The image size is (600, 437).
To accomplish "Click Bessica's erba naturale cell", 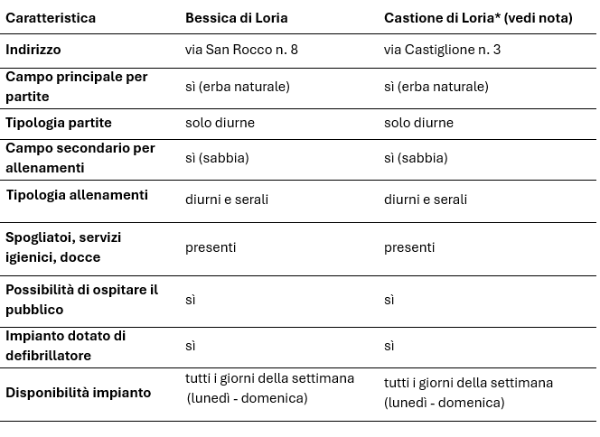I will pos(237,86).
